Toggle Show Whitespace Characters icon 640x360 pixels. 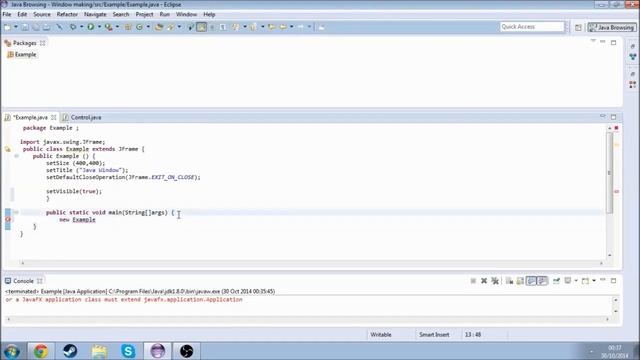pyautogui.click(x=223, y=27)
